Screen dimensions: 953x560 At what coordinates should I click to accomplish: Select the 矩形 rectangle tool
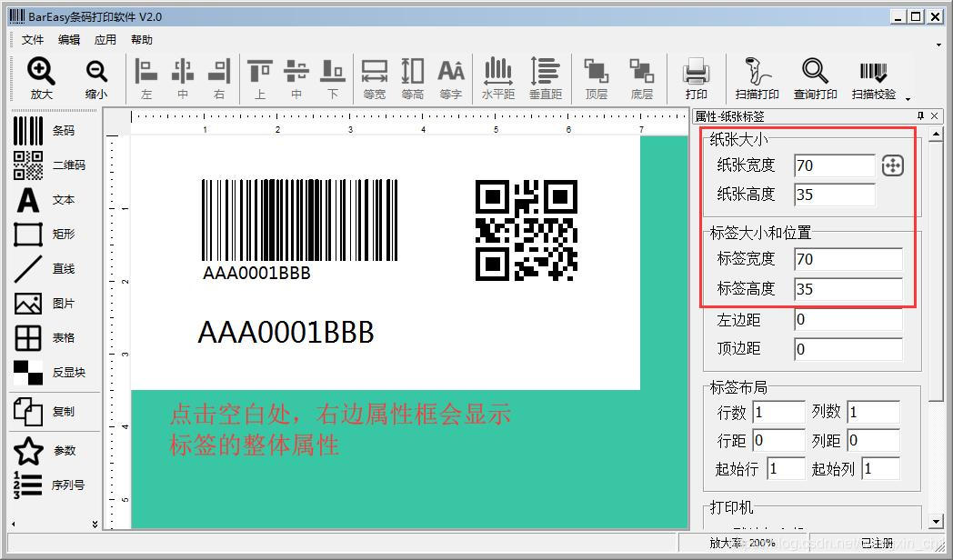[45, 234]
